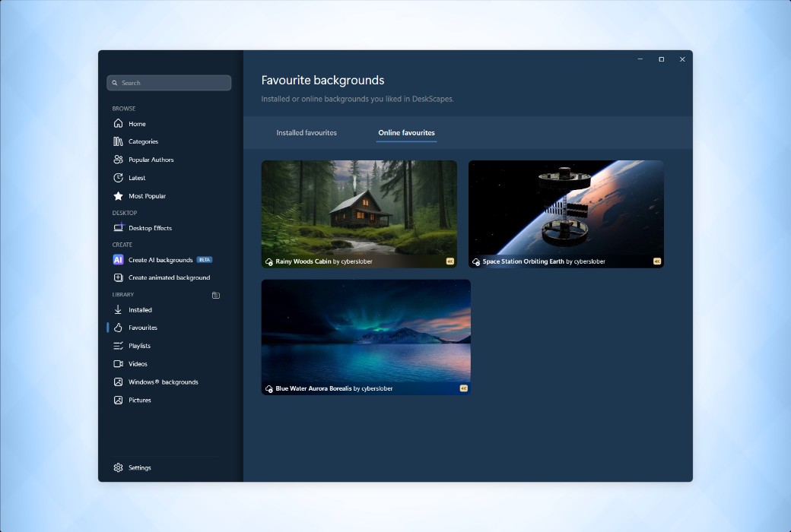Open the Rainy Woods Cabin thumbnail
This screenshot has width=791, height=532.
tap(359, 214)
